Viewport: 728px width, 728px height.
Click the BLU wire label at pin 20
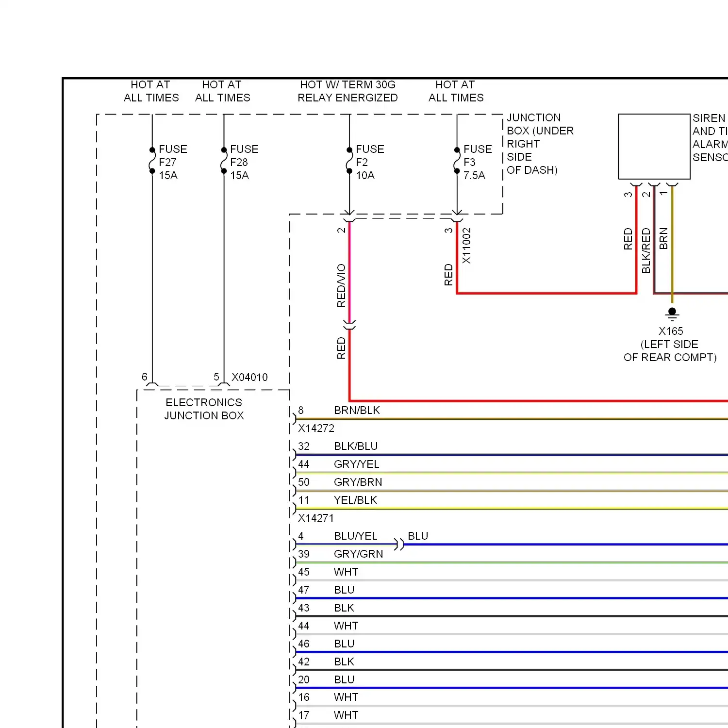tap(344, 679)
